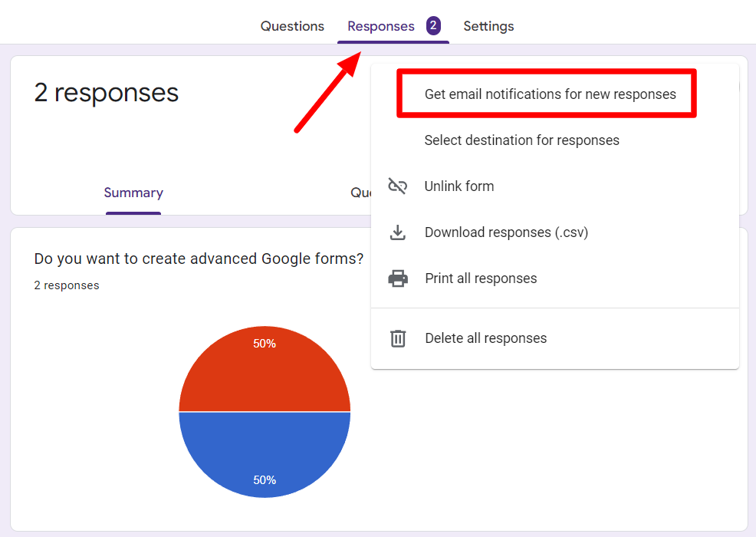Choose Download responses (.csv)
This screenshot has width=756, height=537.
point(555,232)
